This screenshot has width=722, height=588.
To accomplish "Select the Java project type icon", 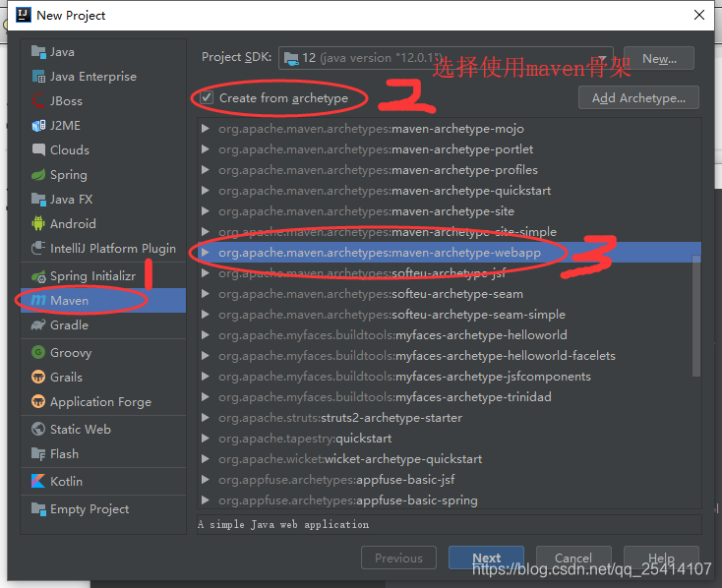I will click(38, 52).
